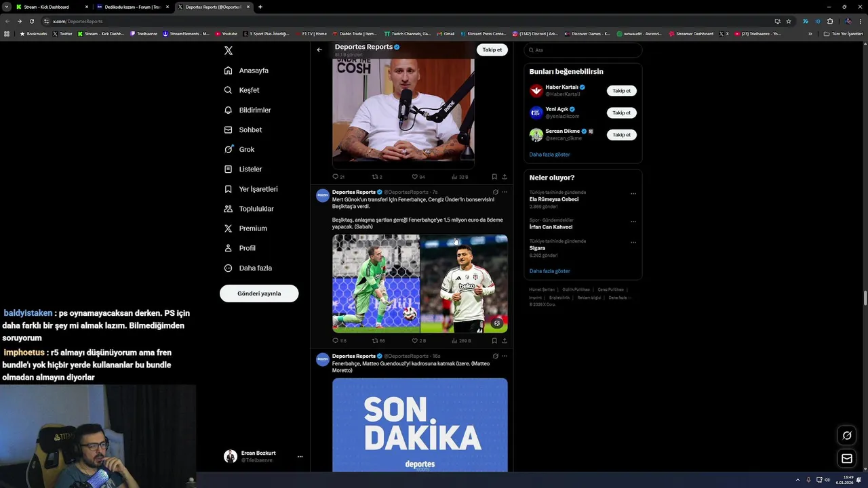Open the Tüm Yer İşaretleri bookmarks folder

pos(843,34)
